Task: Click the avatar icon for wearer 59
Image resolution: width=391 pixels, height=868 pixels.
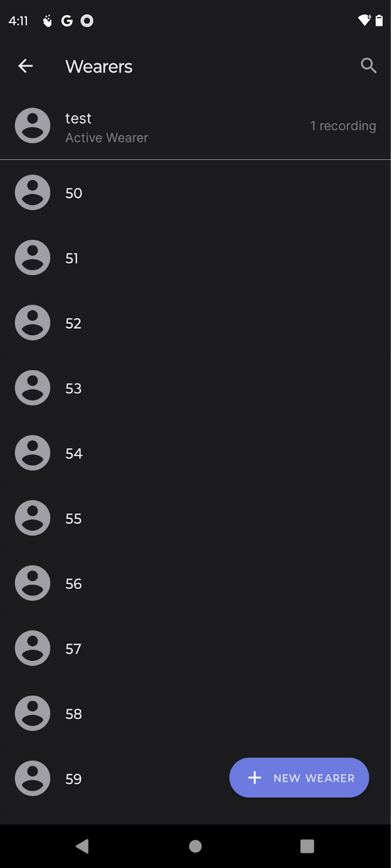Action: pos(33,778)
